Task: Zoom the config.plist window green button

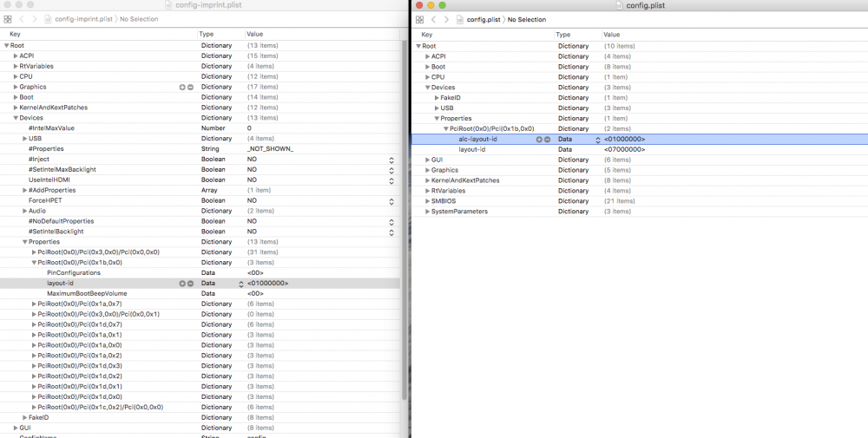Action: (442, 5)
